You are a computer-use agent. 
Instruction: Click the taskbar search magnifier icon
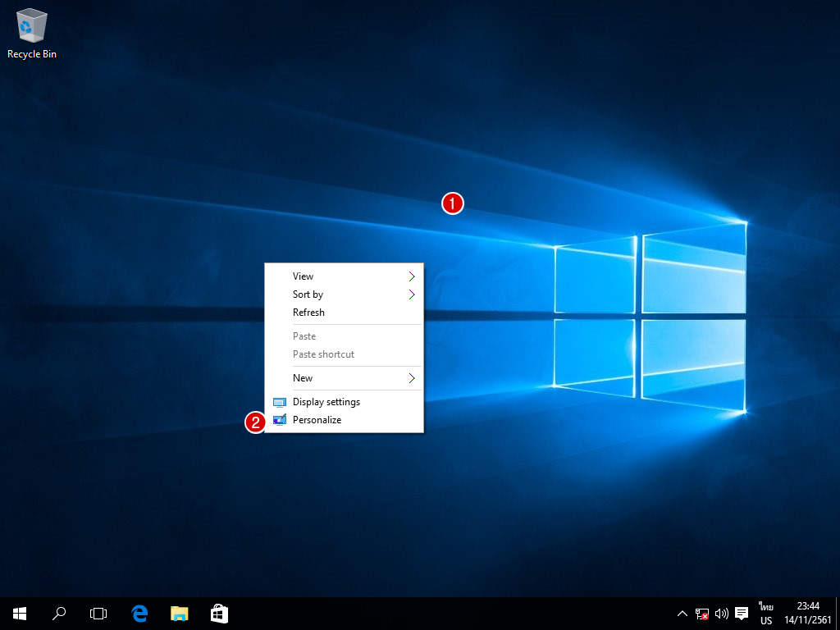point(59,613)
